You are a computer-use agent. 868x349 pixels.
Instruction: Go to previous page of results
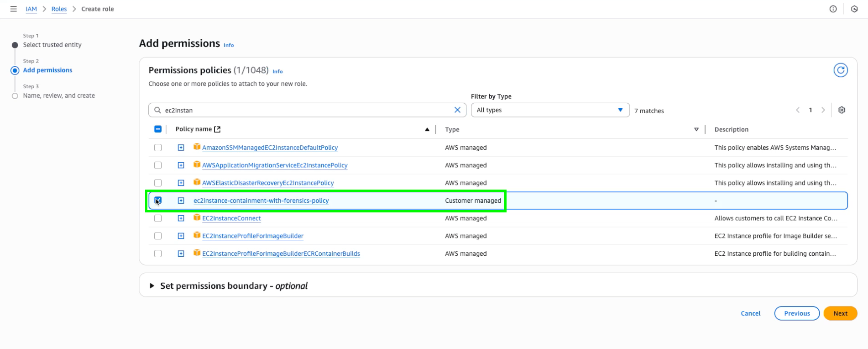pyautogui.click(x=798, y=110)
